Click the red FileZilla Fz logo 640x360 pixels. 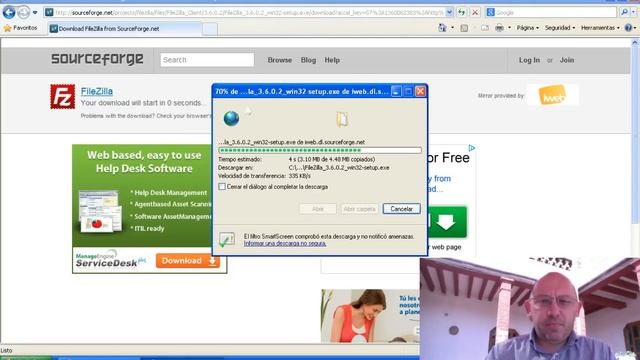pyautogui.click(x=62, y=97)
